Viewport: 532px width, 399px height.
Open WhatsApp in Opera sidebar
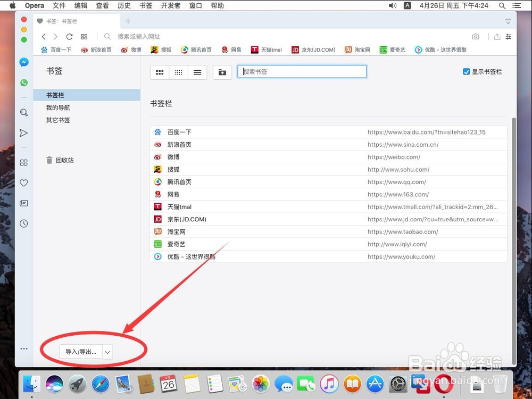pos(24,82)
